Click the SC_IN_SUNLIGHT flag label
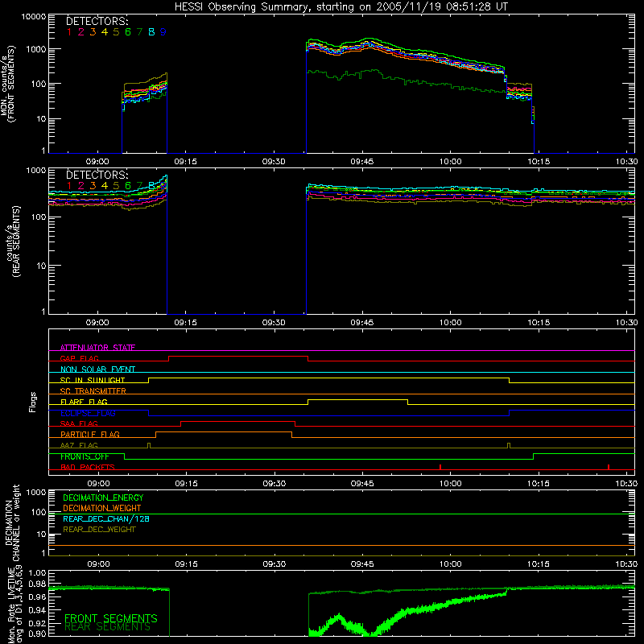The image size is (644, 644). click(93, 380)
